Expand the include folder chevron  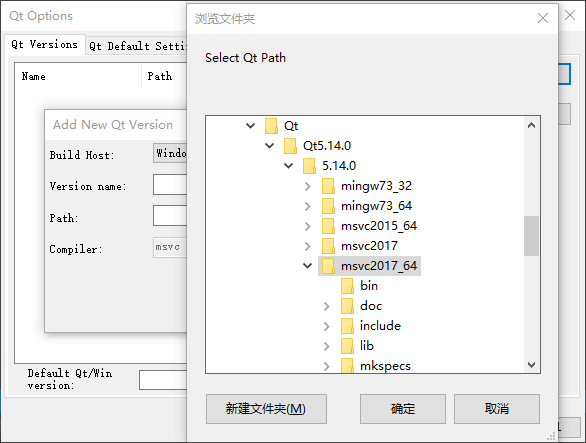coord(327,326)
